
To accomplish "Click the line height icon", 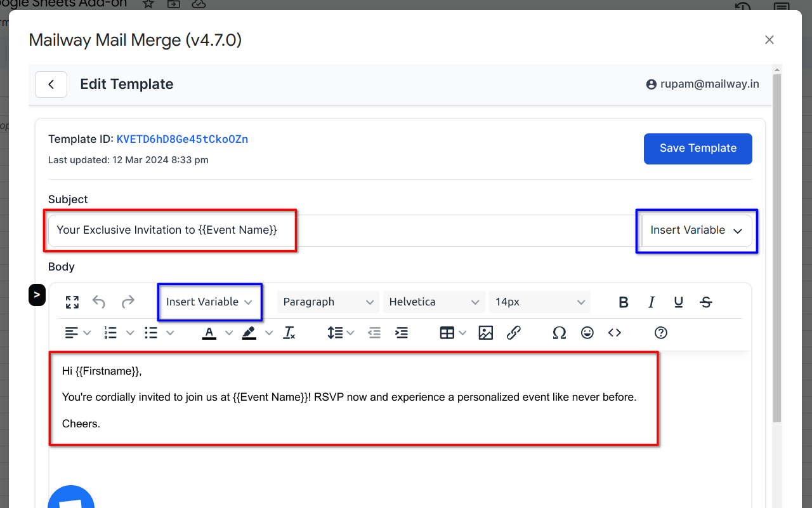I will coord(335,333).
